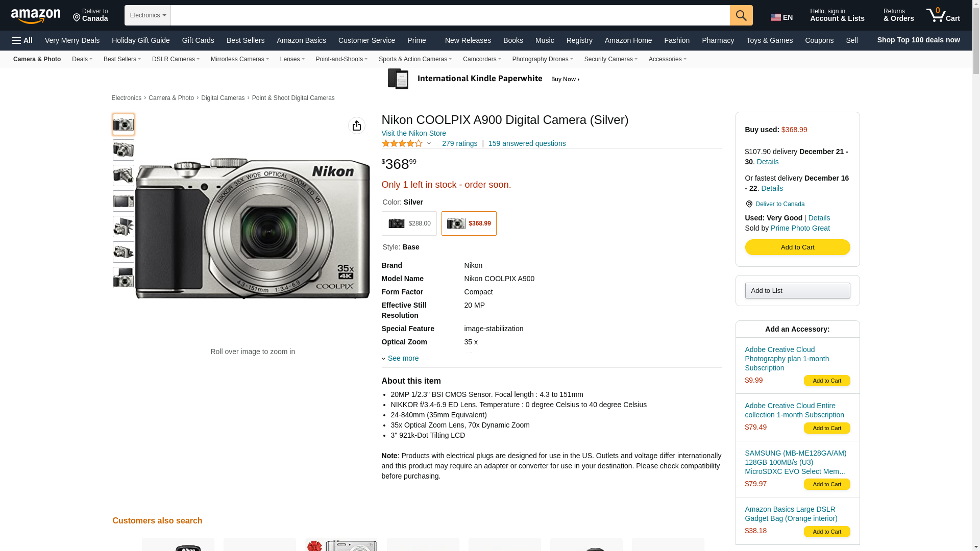Viewport: 980px width, 551px height.
Task: Open the Add to List dropdown
Action: coord(797,291)
